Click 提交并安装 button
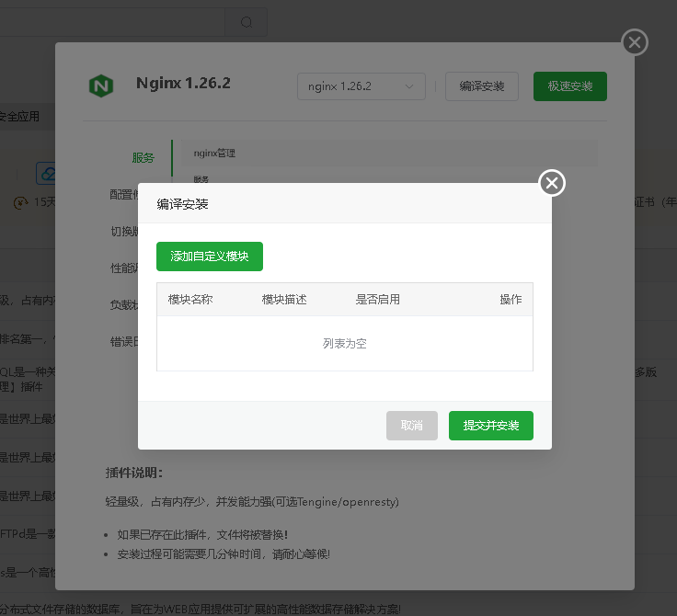Viewport: 677px width, 616px height. pos(491,426)
